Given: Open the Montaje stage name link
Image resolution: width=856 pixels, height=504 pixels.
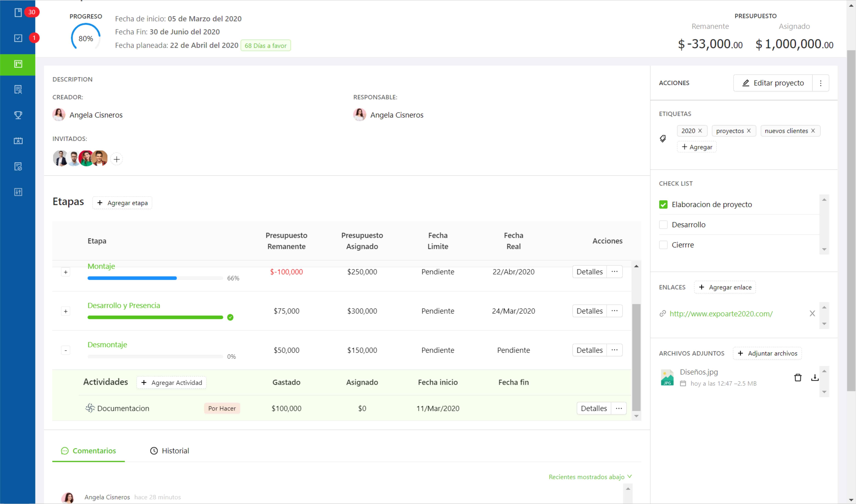Looking at the screenshot, I should [x=101, y=266].
